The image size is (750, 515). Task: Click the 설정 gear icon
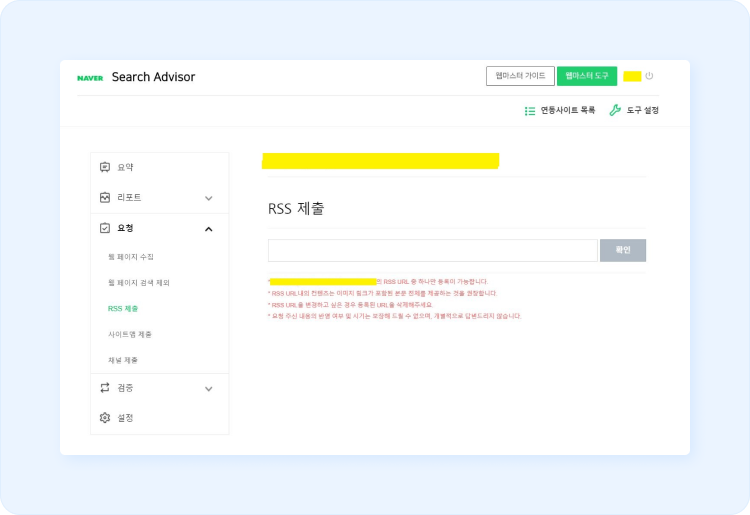105,417
